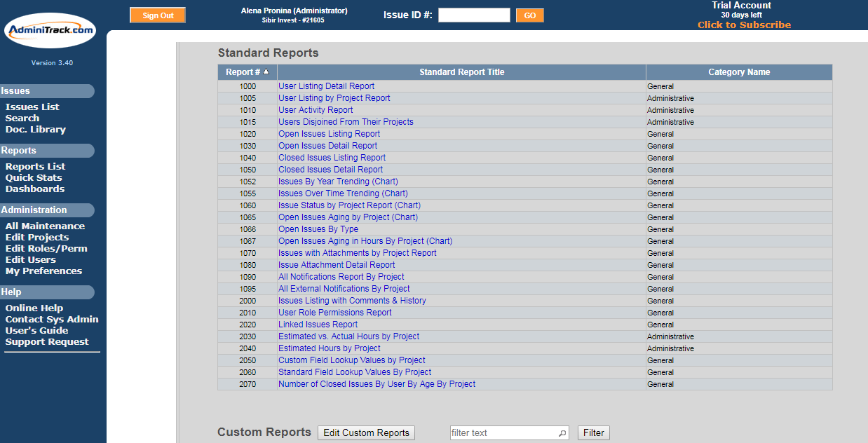Open the Estimated Hours by Project report
Image resolution: width=868 pixels, height=443 pixels.
pyautogui.click(x=330, y=348)
